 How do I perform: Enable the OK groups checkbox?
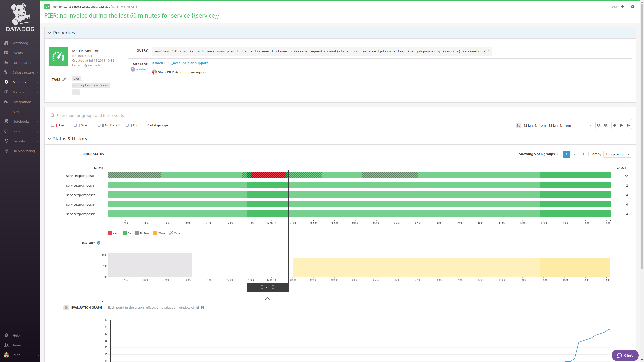click(127, 125)
